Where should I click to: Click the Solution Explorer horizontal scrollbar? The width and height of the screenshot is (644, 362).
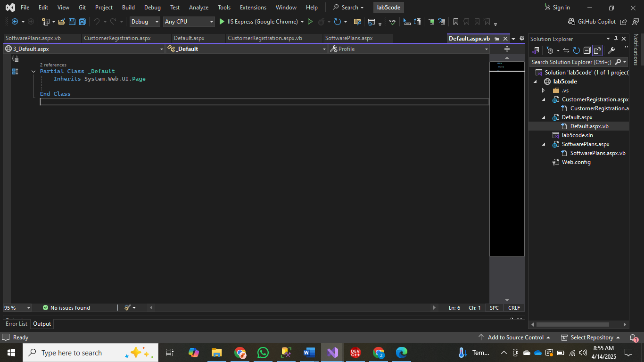(573, 324)
